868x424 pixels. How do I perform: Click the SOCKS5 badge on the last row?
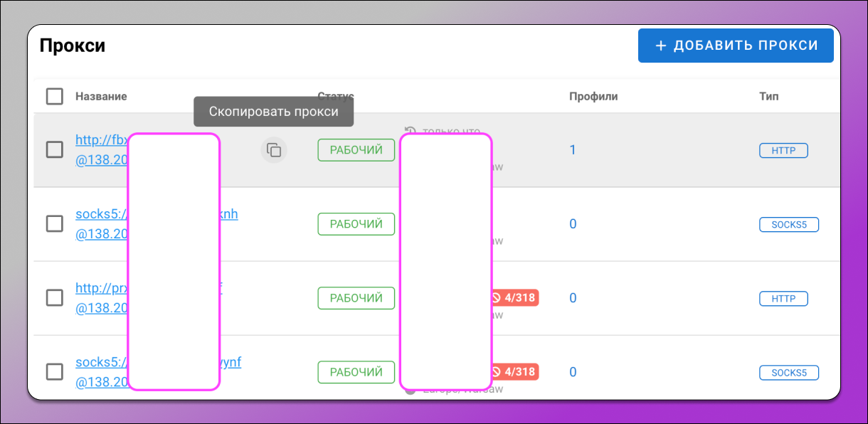(x=789, y=372)
